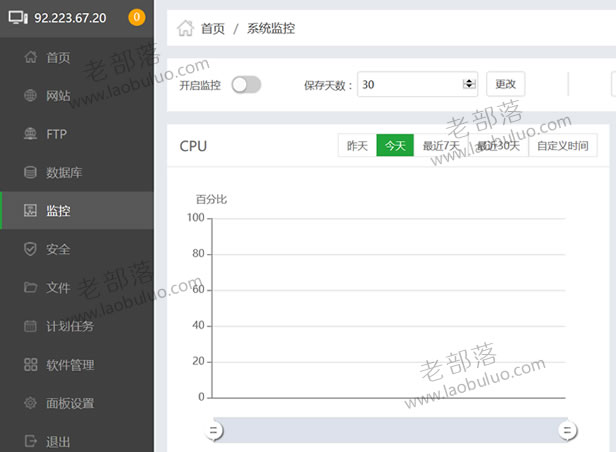Click the CPU chart zoom slider track
The image size is (616, 452).
tap(390, 430)
